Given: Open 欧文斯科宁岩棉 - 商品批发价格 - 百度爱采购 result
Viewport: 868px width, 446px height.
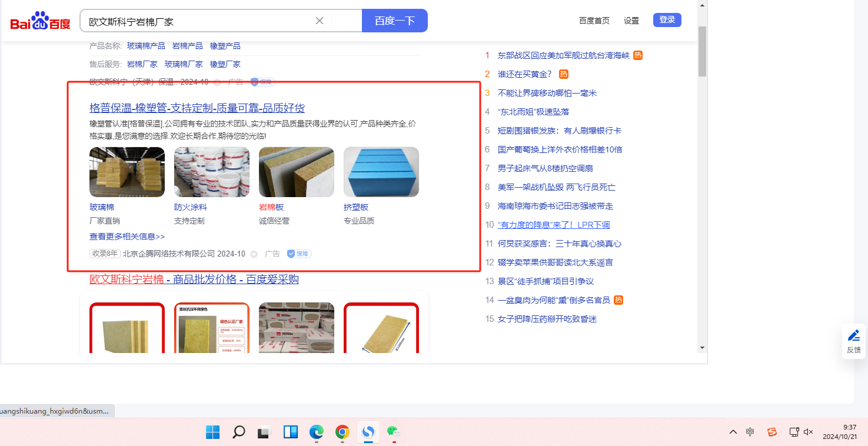Looking at the screenshot, I should 194,279.
